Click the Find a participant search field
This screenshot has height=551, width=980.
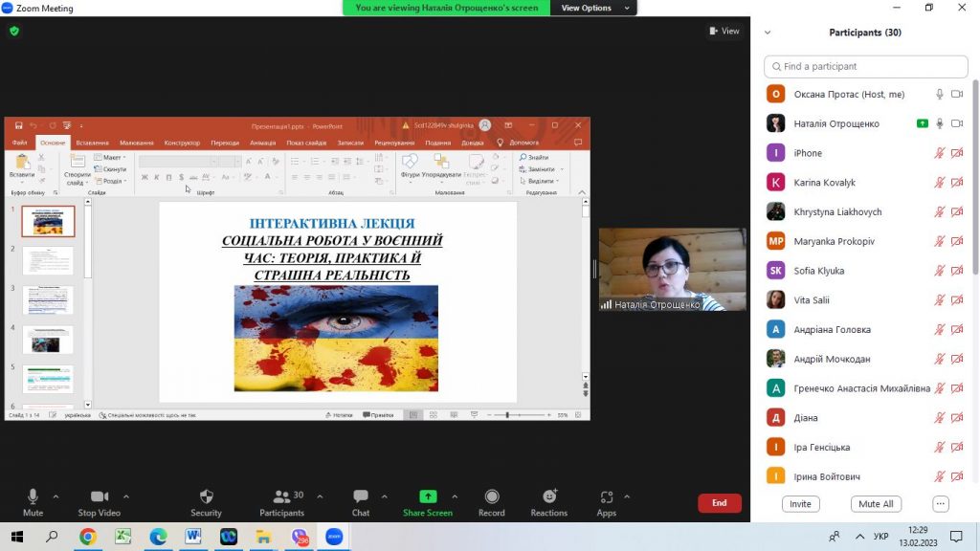(x=866, y=67)
